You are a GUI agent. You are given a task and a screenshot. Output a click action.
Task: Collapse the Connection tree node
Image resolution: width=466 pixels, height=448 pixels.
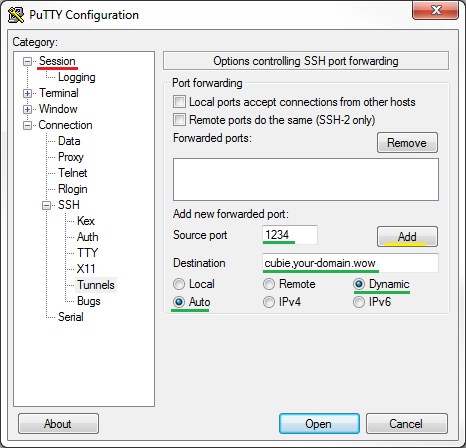[x=27, y=125]
